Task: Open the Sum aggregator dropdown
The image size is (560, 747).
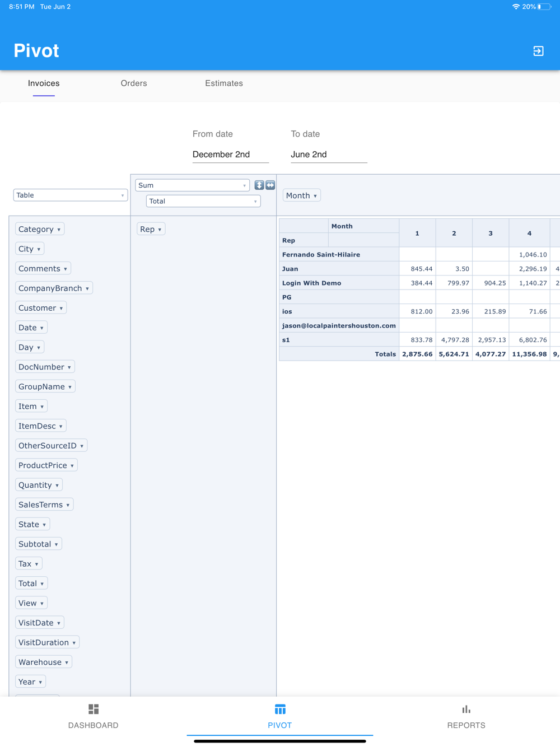Action: pos(193,185)
